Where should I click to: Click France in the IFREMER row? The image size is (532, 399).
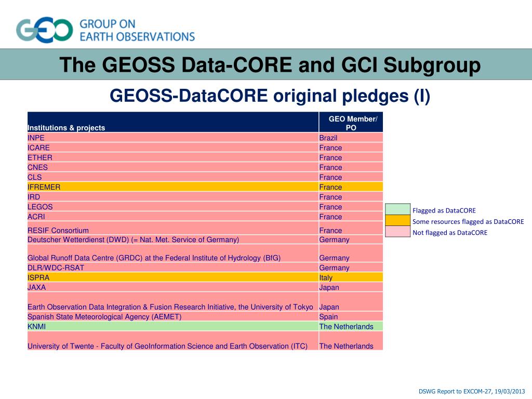(x=351, y=187)
